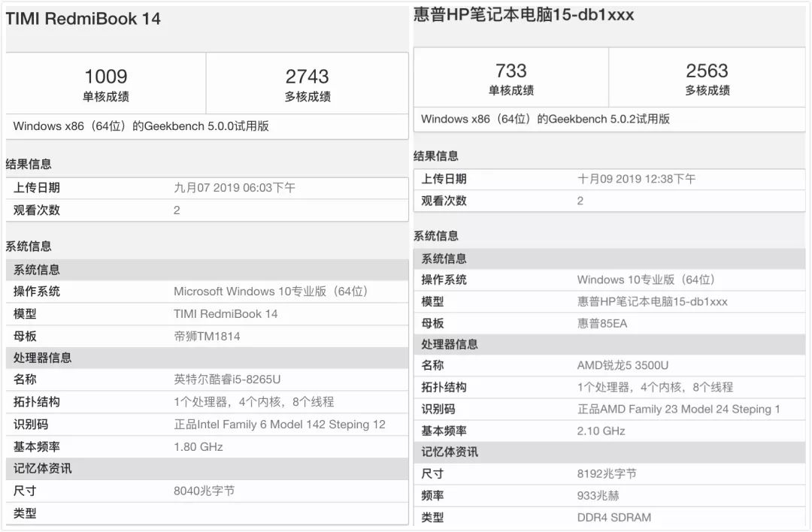Select the 2743 multi-core score
The image size is (812, 532).
(x=307, y=77)
